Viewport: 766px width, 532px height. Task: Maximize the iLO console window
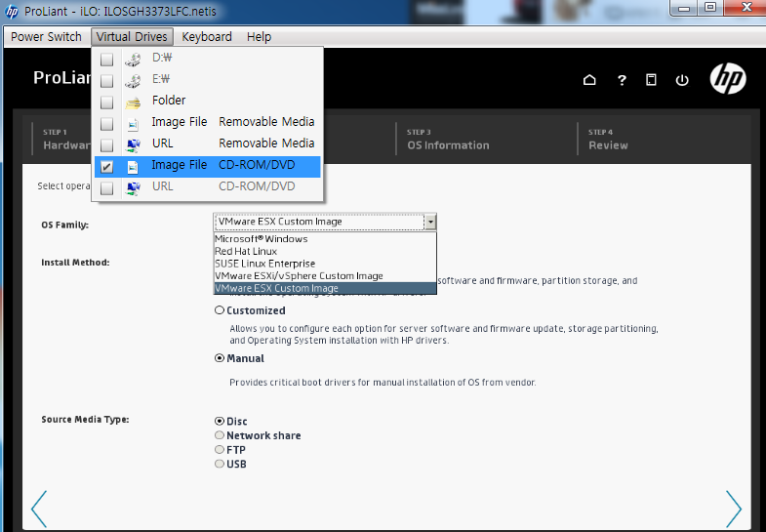tap(710, 8)
